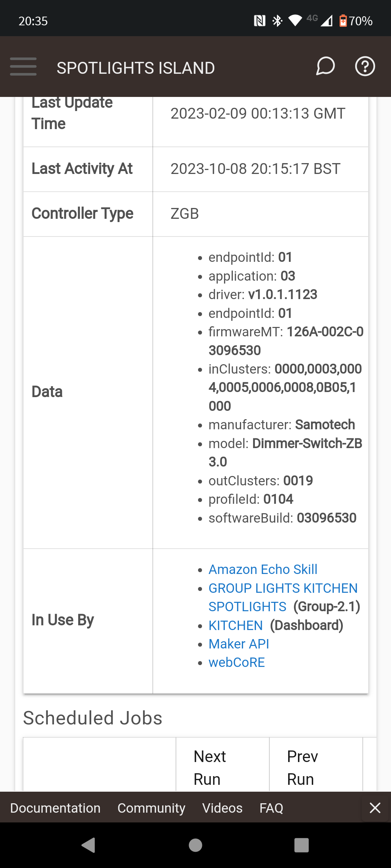391x868 pixels.
Task: Open the chat messages icon
Action: point(325,66)
